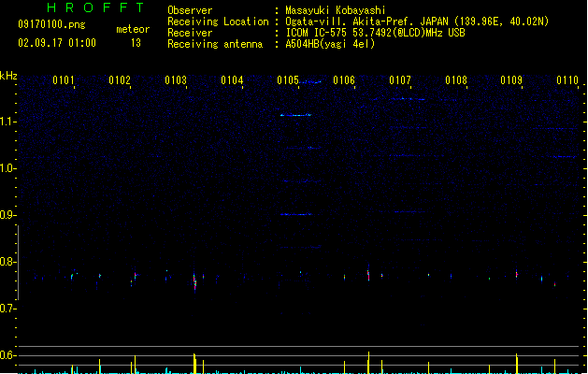
Task: Click the 0109 time marker
Action: click(x=511, y=80)
